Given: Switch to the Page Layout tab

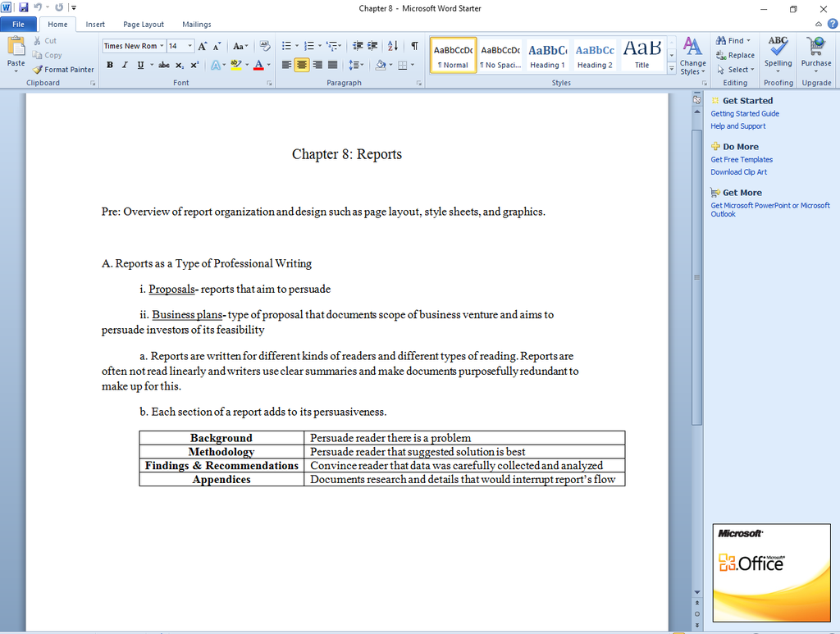Looking at the screenshot, I should point(143,24).
